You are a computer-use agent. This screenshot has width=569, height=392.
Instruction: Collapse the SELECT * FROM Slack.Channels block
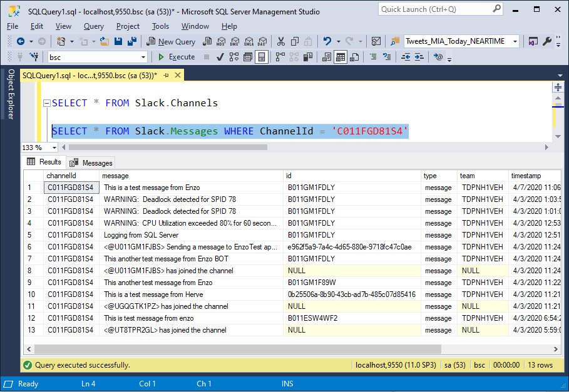click(46, 103)
